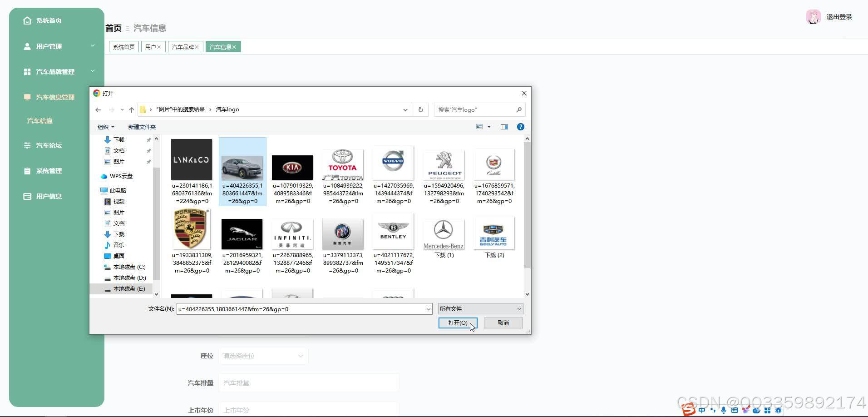Open 系统管理 in sidebar
The height and width of the screenshot is (417, 868).
pyautogui.click(x=49, y=171)
